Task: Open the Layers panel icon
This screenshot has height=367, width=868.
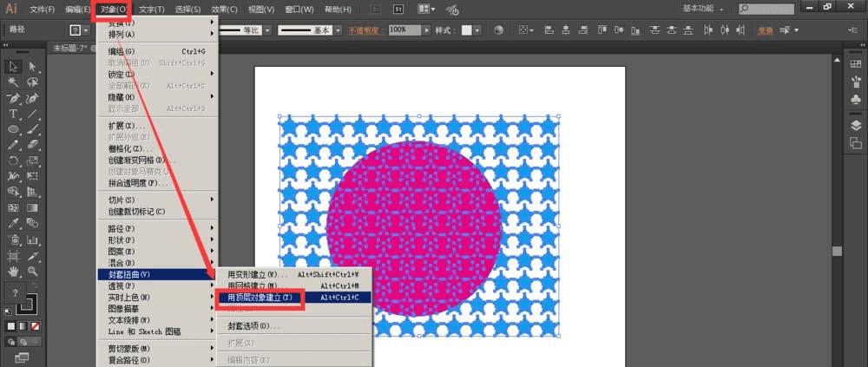Action: [x=856, y=126]
